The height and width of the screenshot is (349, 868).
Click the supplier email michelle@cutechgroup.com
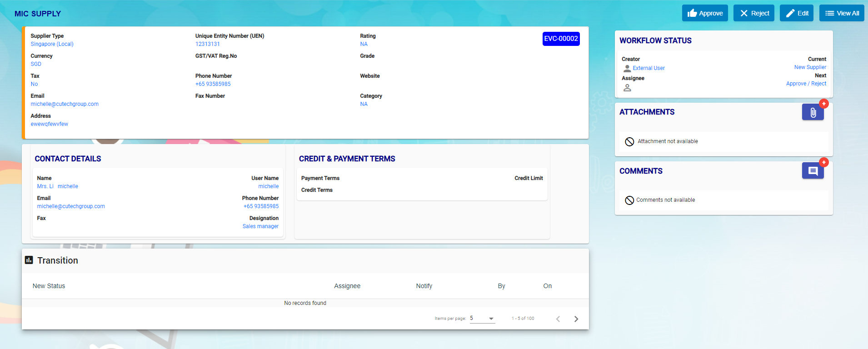[x=65, y=104]
